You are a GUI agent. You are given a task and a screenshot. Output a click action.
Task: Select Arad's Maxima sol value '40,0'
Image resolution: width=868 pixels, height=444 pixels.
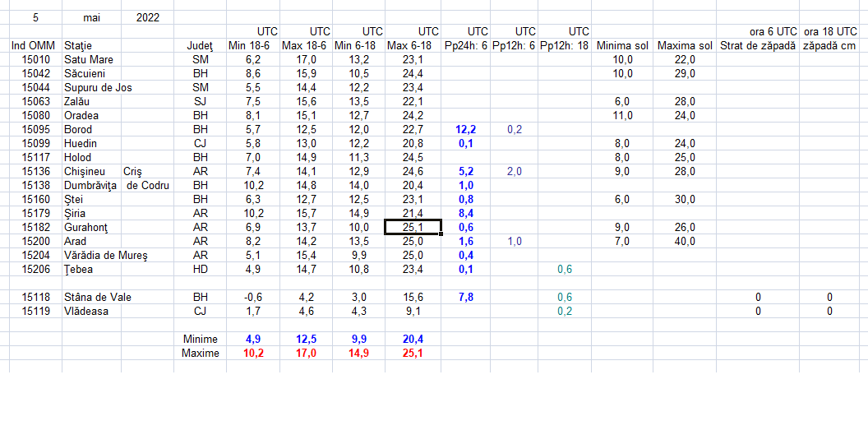point(685,242)
